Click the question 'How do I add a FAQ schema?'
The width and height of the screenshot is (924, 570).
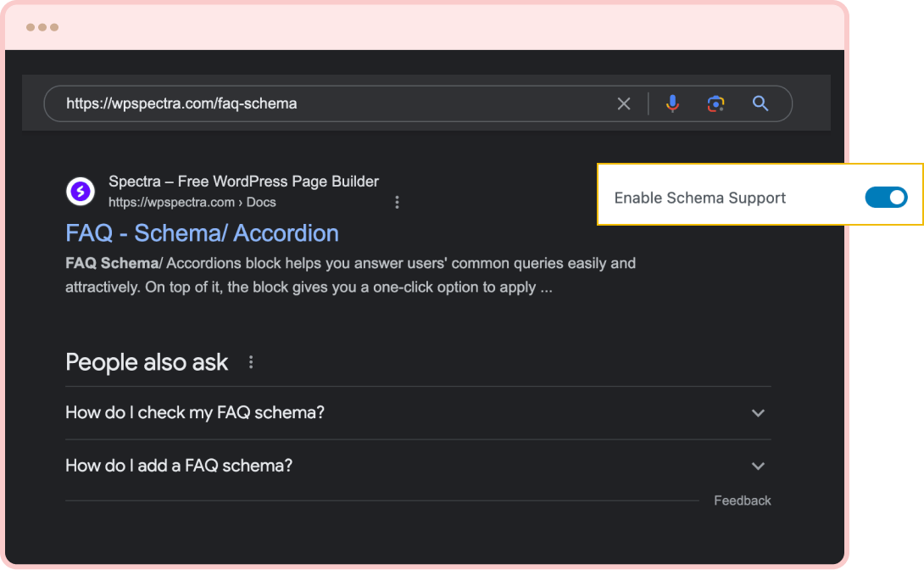click(x=179, y=466)
